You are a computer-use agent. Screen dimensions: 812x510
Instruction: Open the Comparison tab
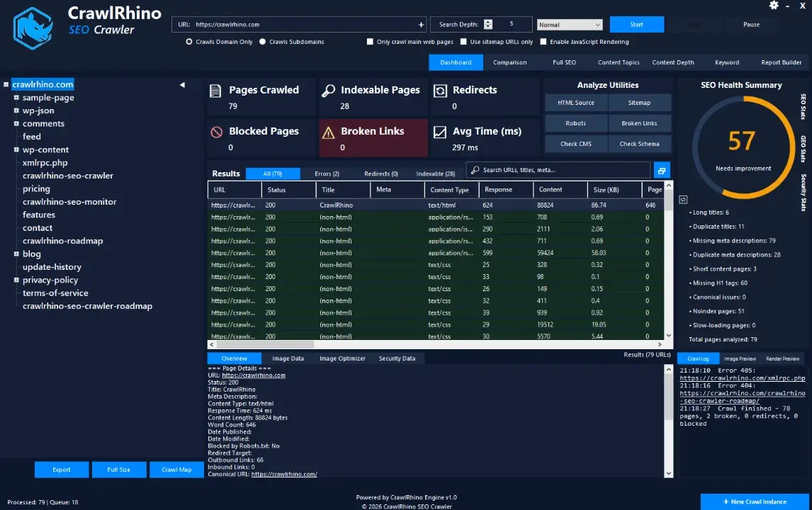pyautogui.click(x=509, y=62)
